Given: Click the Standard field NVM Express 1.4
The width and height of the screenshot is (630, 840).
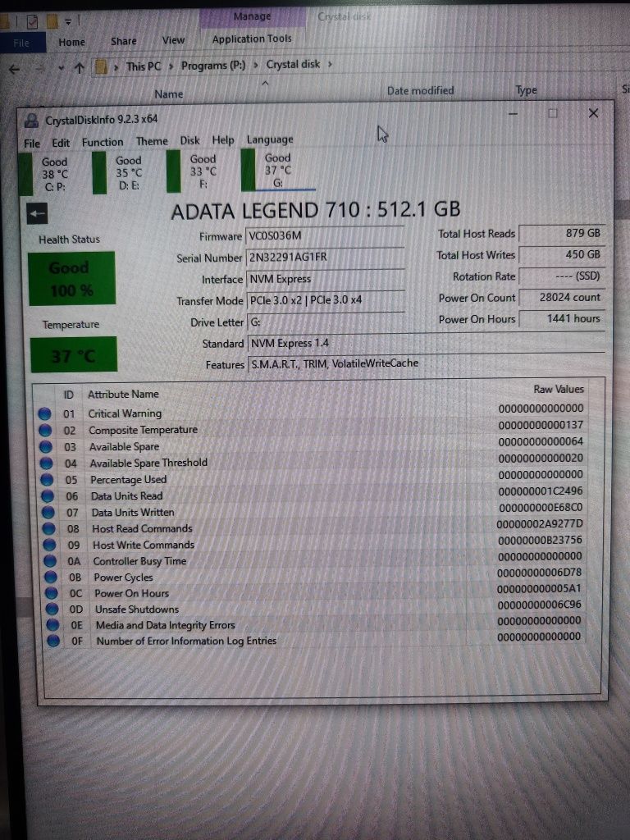Looking at the screenshot, I should click(x=427, y=342).
